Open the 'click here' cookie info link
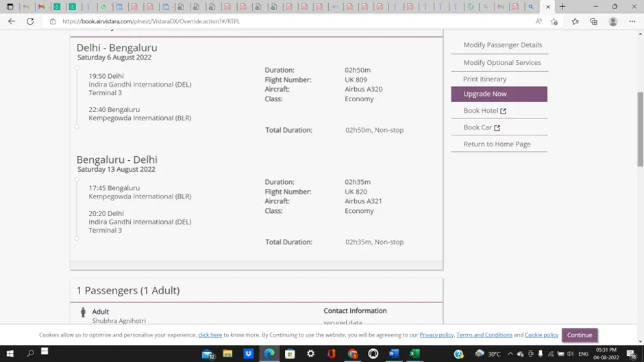The image size is (644, 362). [210, 335]
